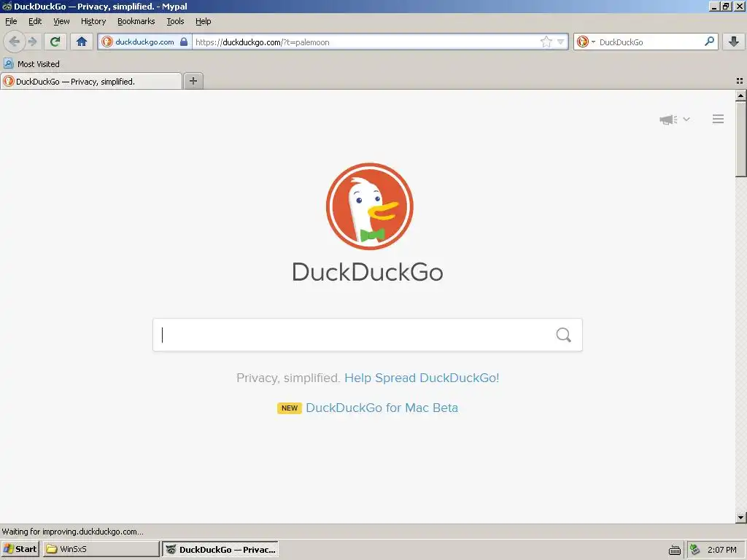Expand the chevron beside the megaphone
This screenshot has width=747, height=560.
pyautogui.click(x=686, y=119)
